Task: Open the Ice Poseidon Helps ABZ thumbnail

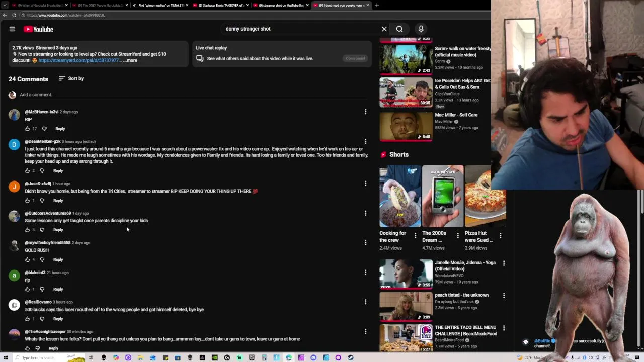Action: (x=406, y=92)
